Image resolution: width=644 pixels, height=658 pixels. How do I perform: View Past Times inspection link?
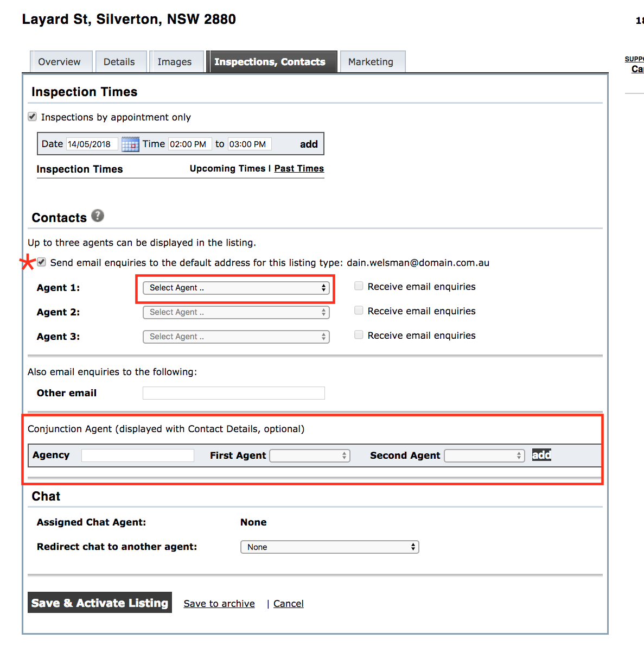pyautogui.click(x=299, y=168)
